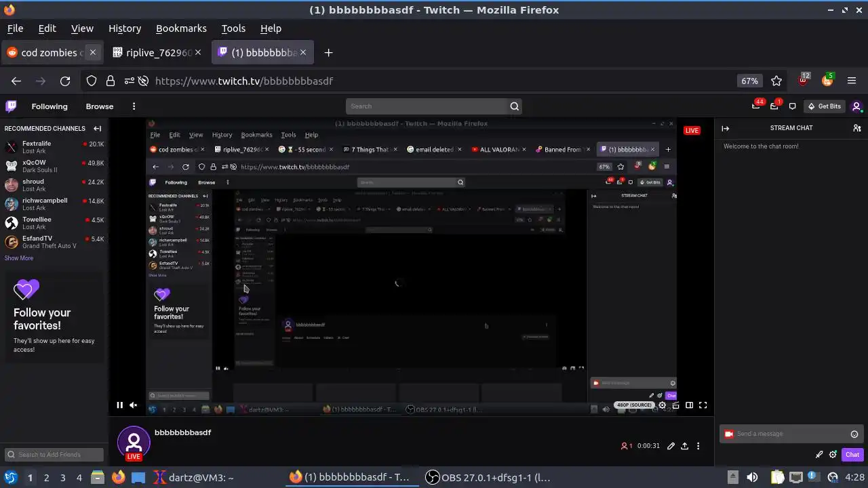This screenshot has height=488, width=868.
Task: Open Twitch notifications with 44 badge
Action: [756, 106]
